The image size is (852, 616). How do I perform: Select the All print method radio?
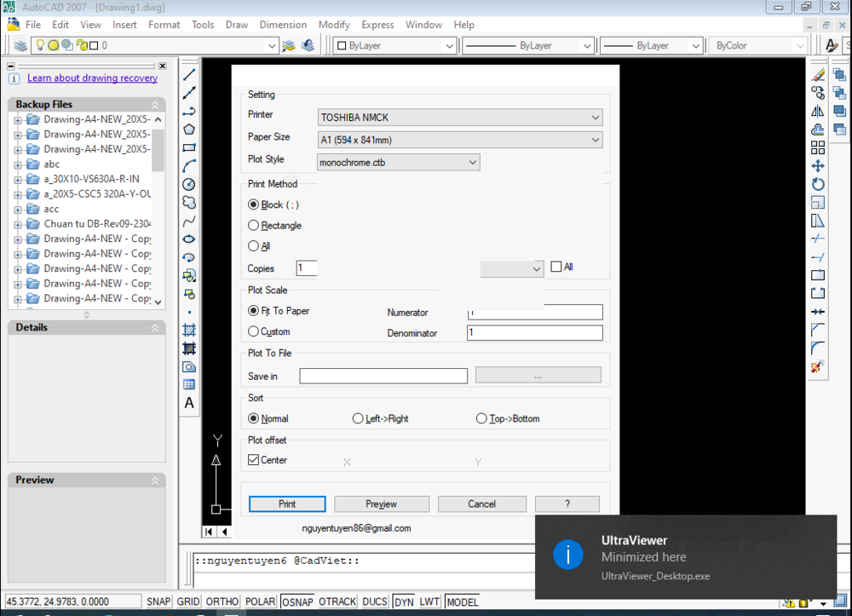click(259, 246)
